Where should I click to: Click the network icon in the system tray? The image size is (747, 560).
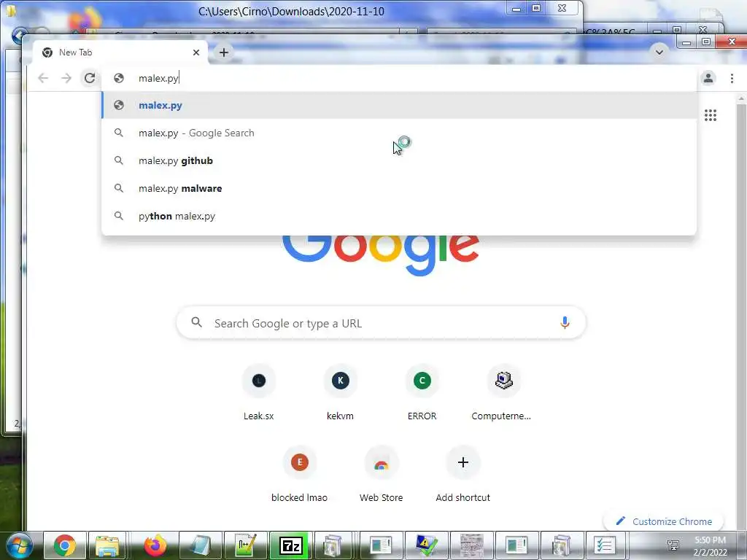(673, 545)
